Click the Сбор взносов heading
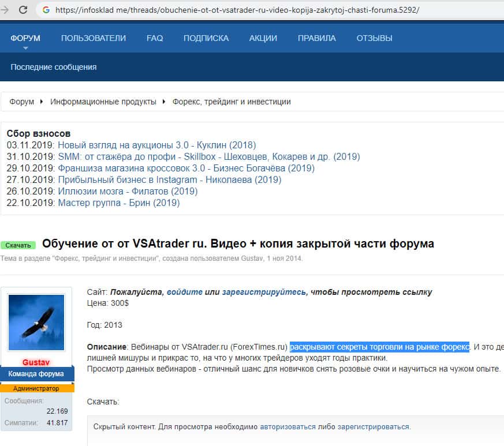The width and height of the screenshot is (504, 446). coord(39,134)
